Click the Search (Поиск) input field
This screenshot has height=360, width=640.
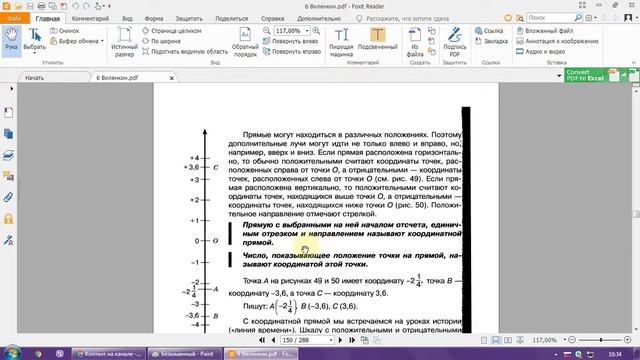pos(550,18)
